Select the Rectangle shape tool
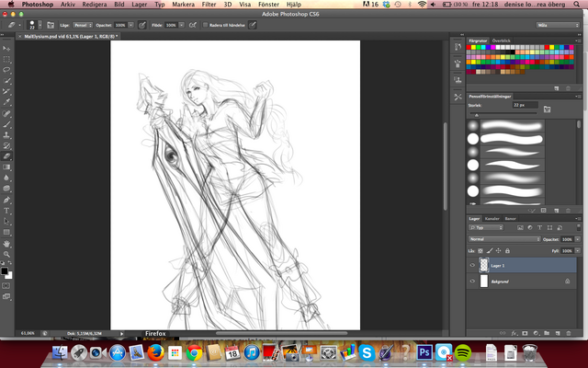This screenshot has height=368, width=588. tap(6, 232)
